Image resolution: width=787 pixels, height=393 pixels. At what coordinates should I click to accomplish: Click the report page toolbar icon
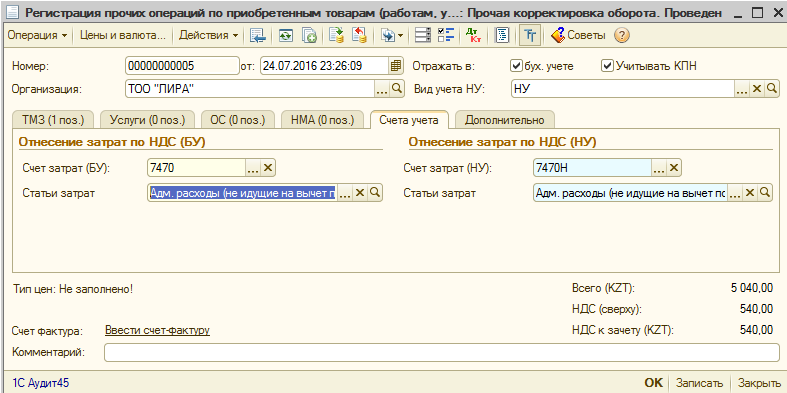pos(502,36)
